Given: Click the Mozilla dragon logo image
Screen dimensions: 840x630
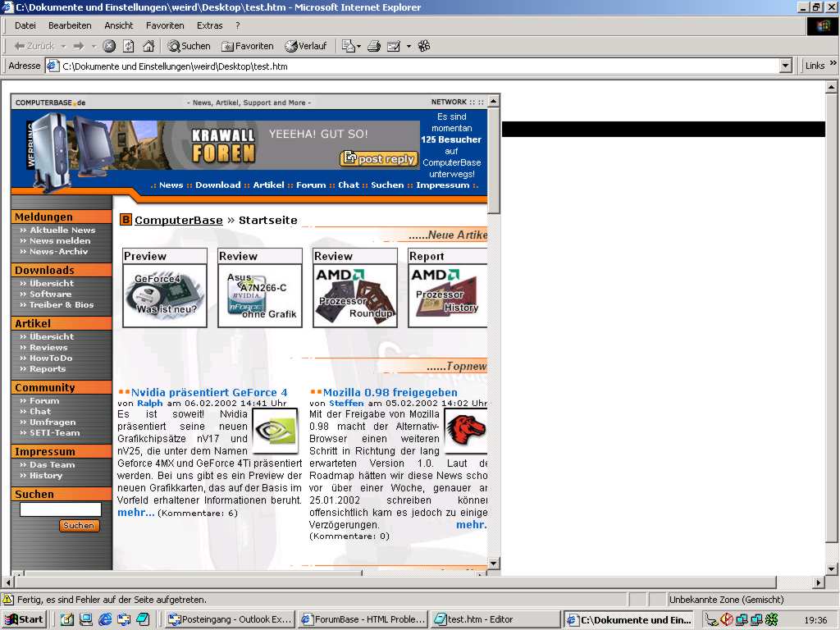Looking at the screenshot, I should coord(466,431).
